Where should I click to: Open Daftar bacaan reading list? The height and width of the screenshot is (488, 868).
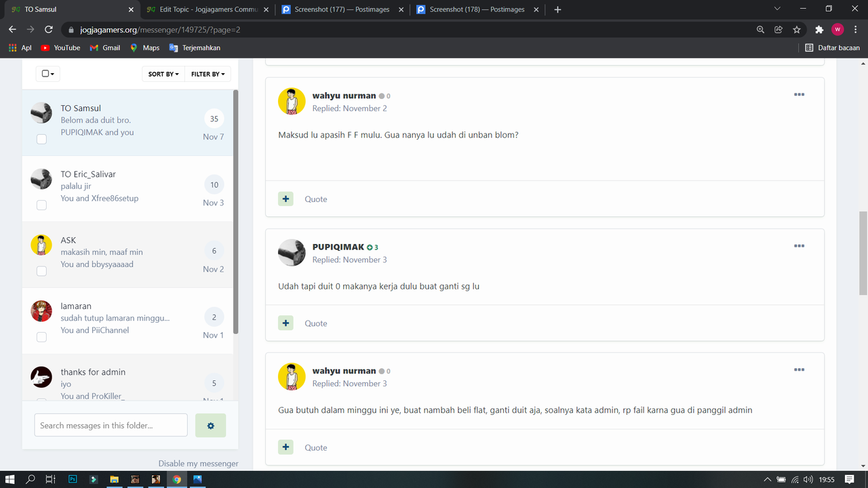(x=832, y=48)
